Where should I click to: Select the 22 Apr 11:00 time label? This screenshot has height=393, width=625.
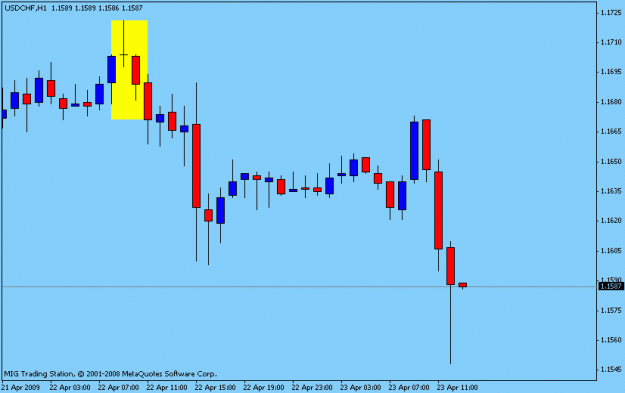click(x=167, y=387)
